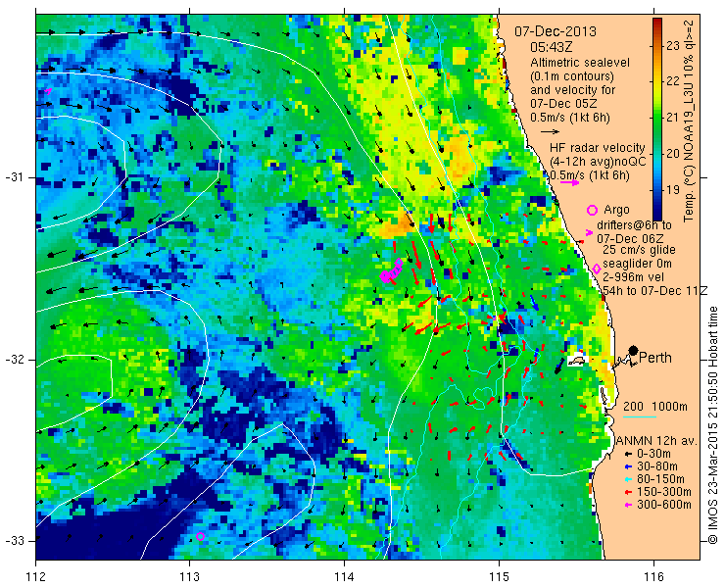Click the dark blue bottom of the temperature colorbar
This screenshot has height=588, width=725.
pos(657,214)
